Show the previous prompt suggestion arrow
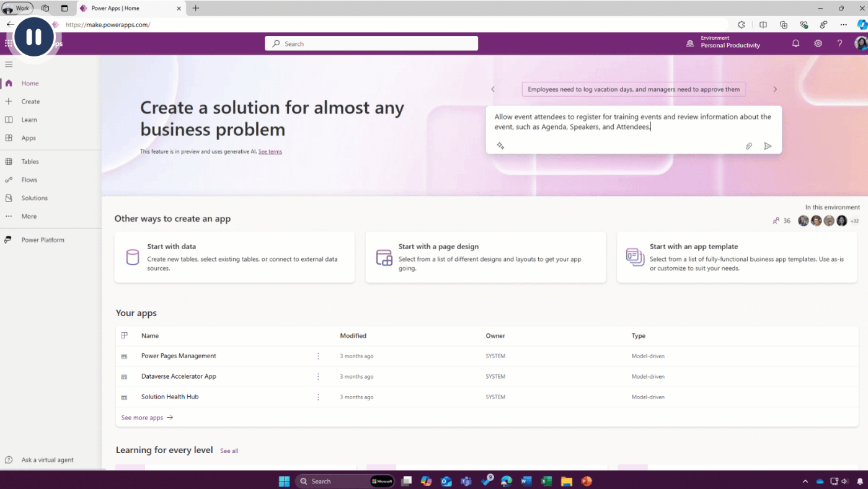 [493, 89]
